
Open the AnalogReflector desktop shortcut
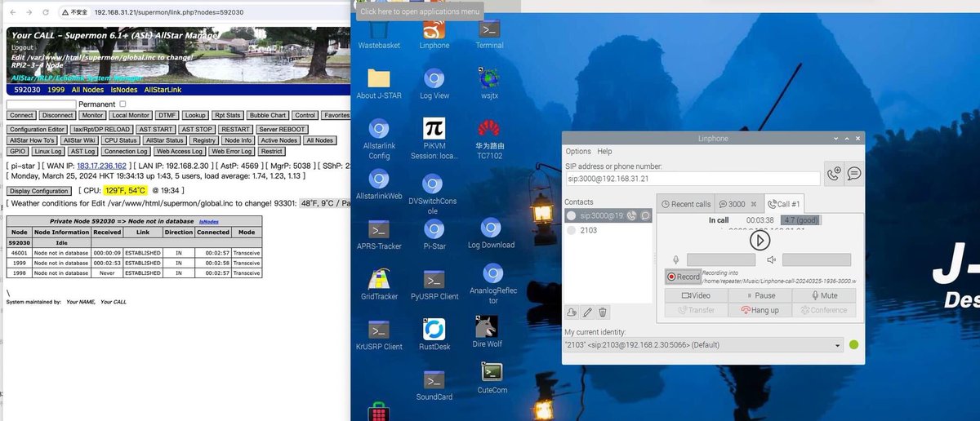pyautogui.click(x=493, y=284)
